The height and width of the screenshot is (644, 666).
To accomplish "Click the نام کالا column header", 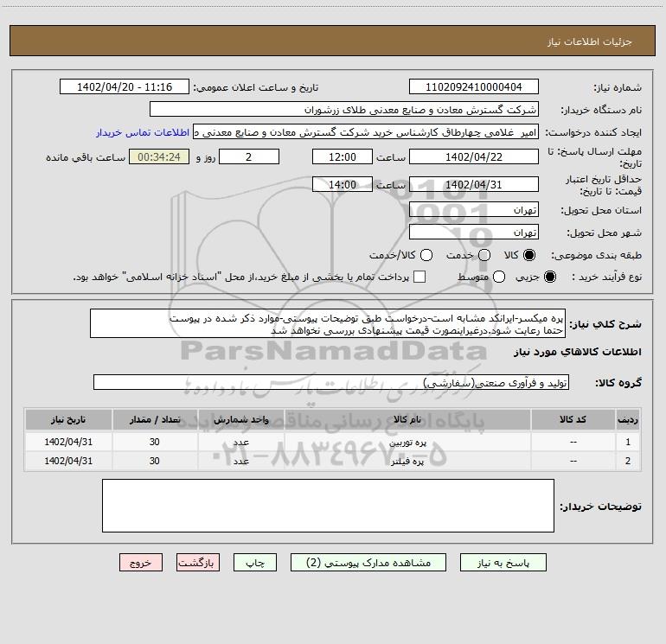I will tap(407, 420).
